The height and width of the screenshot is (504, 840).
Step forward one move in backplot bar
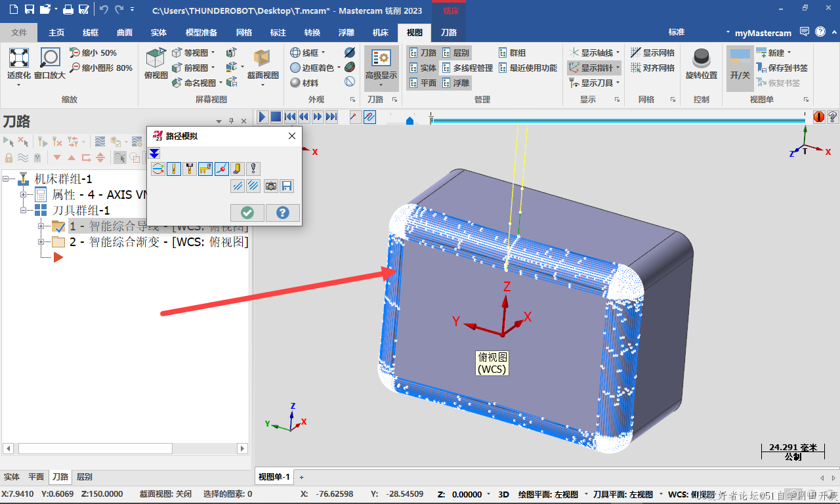coord(318,117)
